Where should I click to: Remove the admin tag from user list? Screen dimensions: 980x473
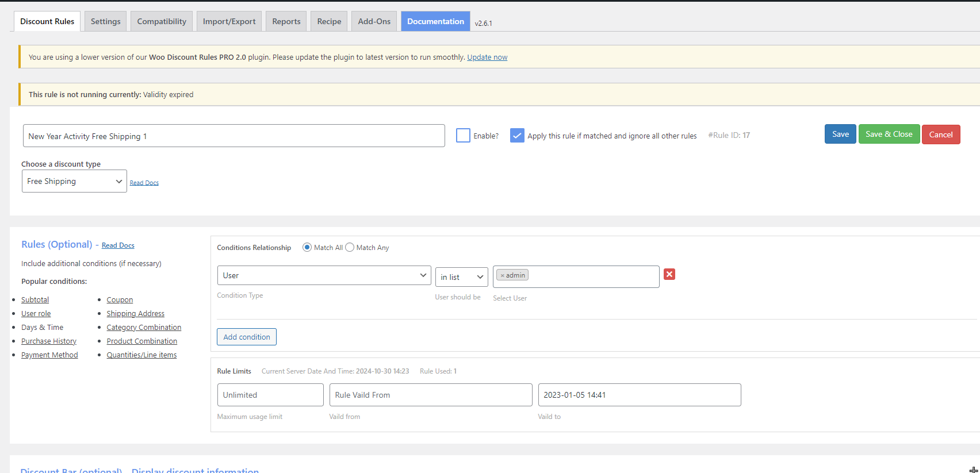pyautogui.click(x=502, y=276)
